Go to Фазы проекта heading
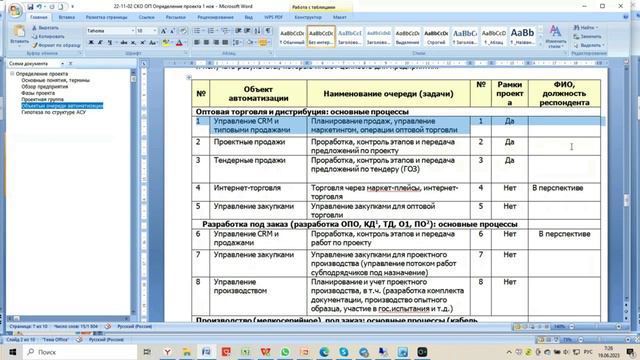 coord(38,93)
